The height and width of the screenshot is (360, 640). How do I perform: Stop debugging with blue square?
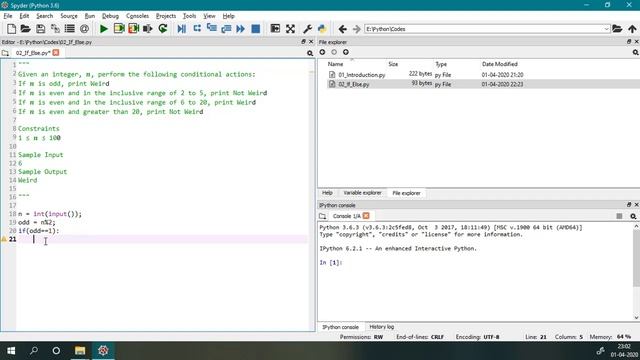[x=256, y=29]
